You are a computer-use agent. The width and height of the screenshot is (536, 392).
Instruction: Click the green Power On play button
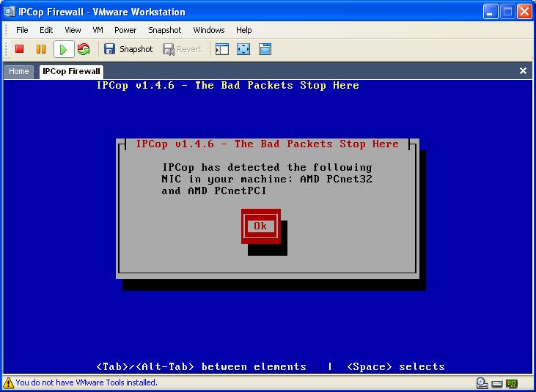pyautogui.click(x=63, y=49)
